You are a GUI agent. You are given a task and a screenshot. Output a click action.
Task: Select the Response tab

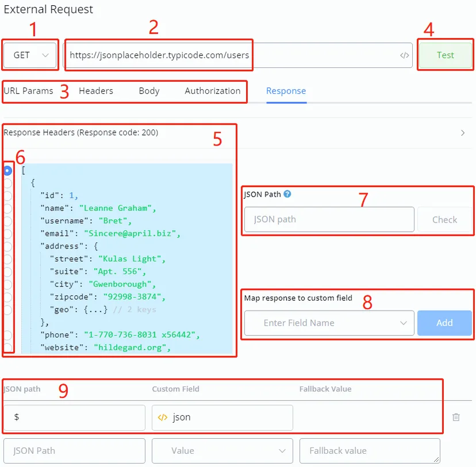(x=286, y=91)
